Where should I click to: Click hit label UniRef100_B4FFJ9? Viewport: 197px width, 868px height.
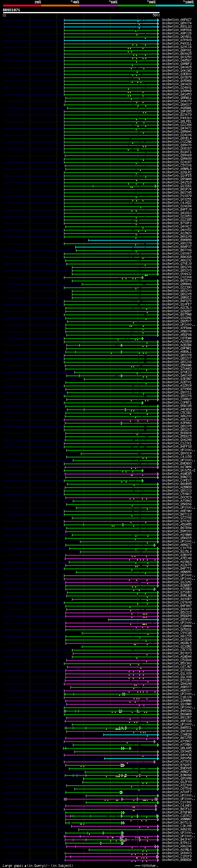tap(176, 209)
